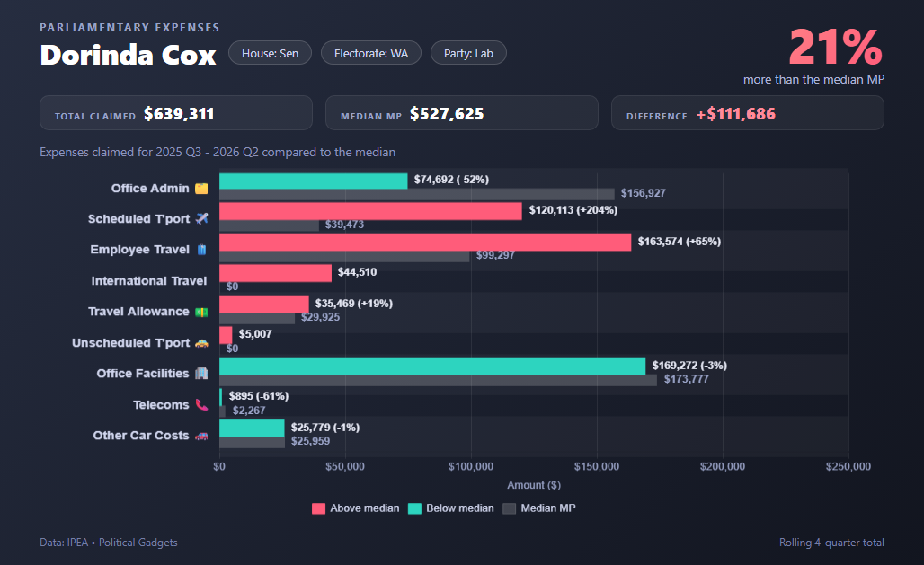The height and width of the screenshot is (565, 924).
Task: Click the $39,473 median label
Action: click(345, 225)
